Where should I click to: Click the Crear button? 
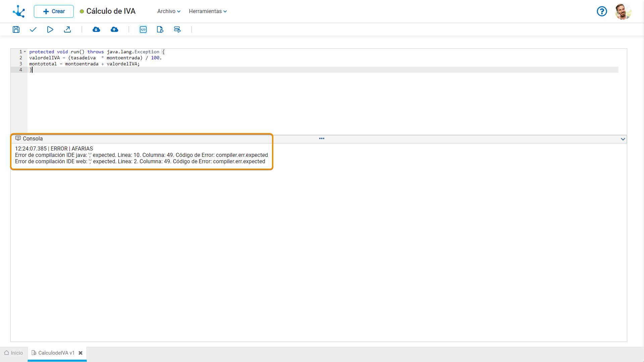[x=54, y=11]
